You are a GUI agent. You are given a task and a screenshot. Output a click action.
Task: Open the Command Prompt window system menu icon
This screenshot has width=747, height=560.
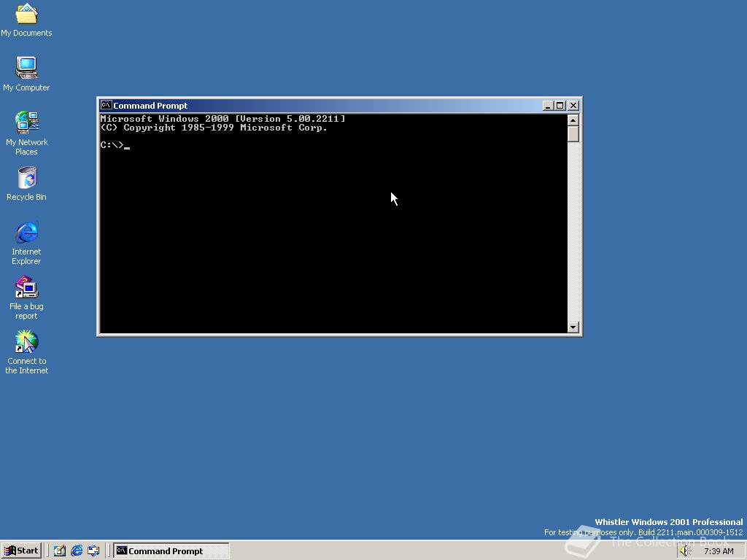[107, 105]
